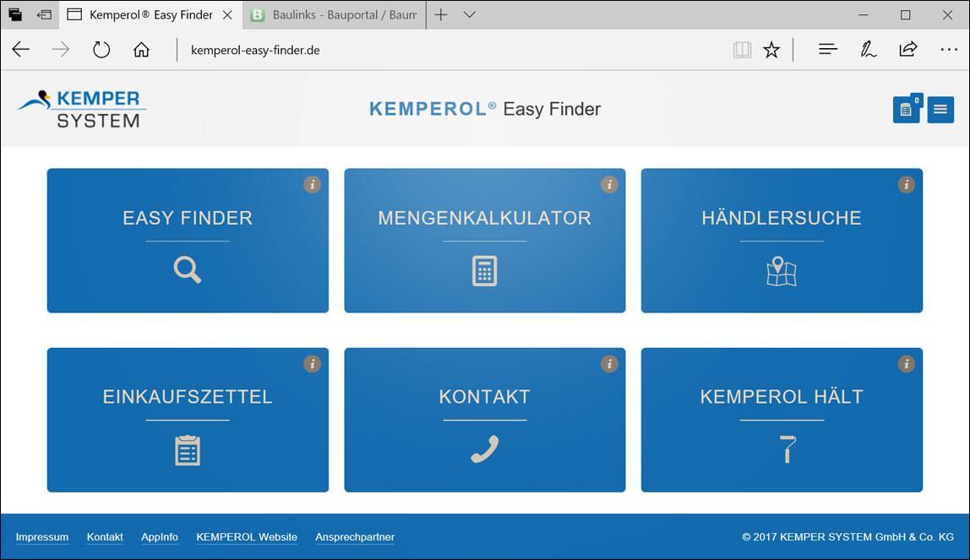Open the Impressum footer link
970x560 pixels.
coord(42,536)
